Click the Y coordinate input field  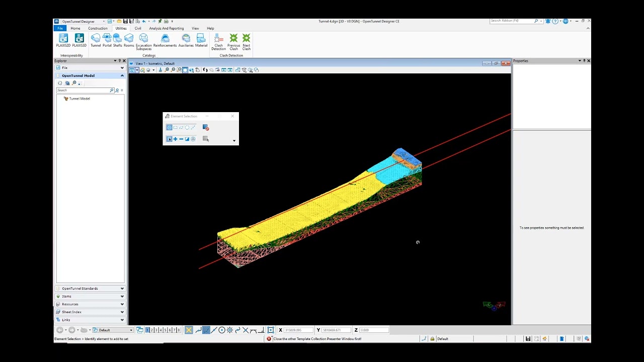pyautogui.click(x=336, y=330)
